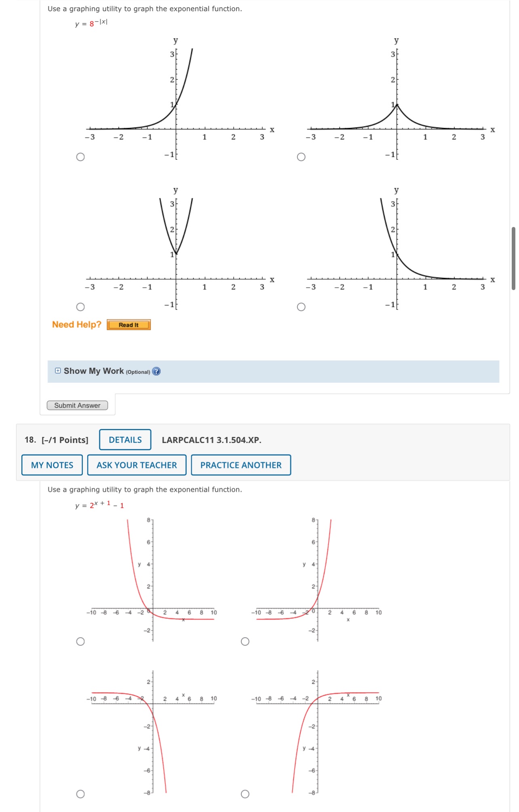Click the Need Help label
The width and height of the screenshot is (519, 812).
click(76, 324)
